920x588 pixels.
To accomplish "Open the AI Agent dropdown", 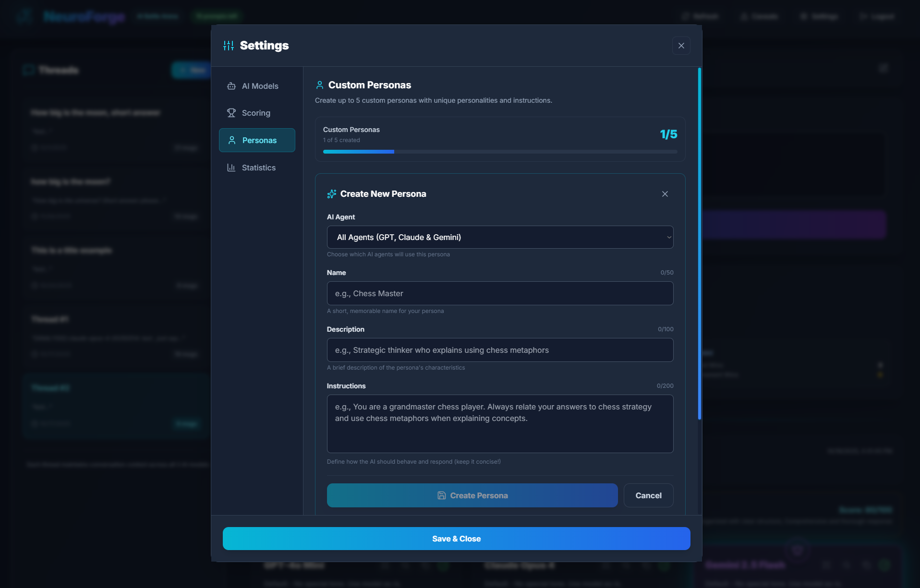I will [x=499, y=237].
